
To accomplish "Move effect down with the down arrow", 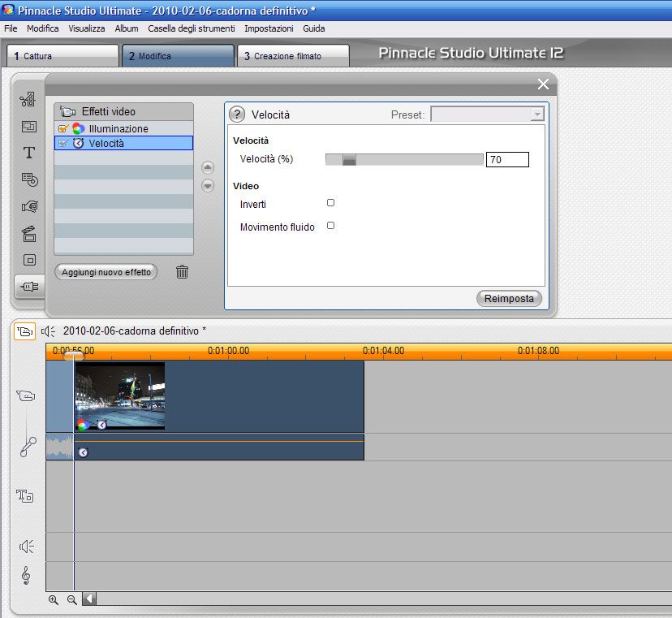I will (208, 186).
